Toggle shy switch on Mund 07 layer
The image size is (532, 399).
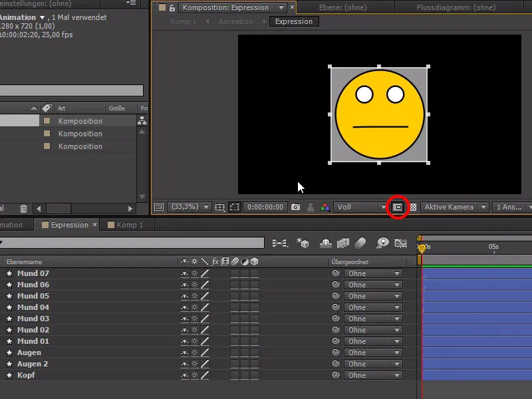coord(184,273)
